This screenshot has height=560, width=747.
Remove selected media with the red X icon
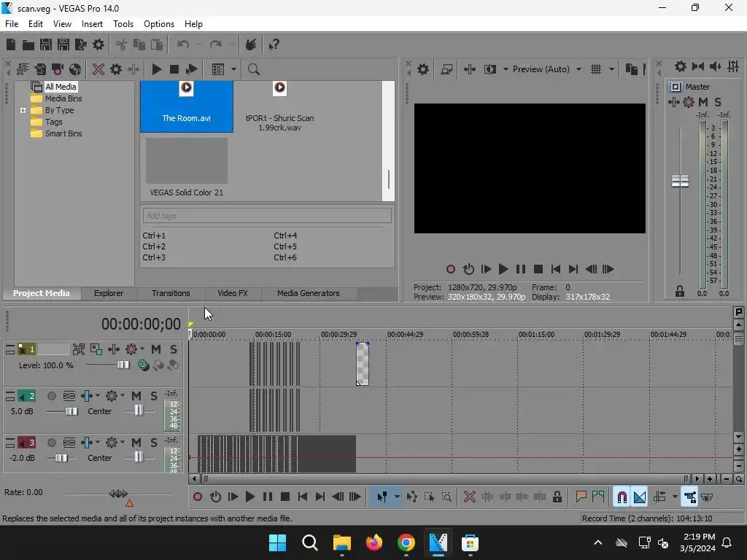pos(98,69)
